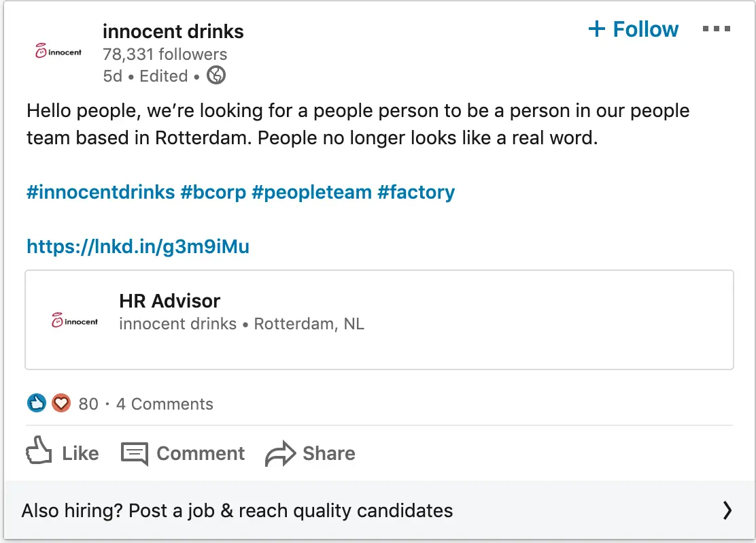Open the innocent drinks company name

173,31
